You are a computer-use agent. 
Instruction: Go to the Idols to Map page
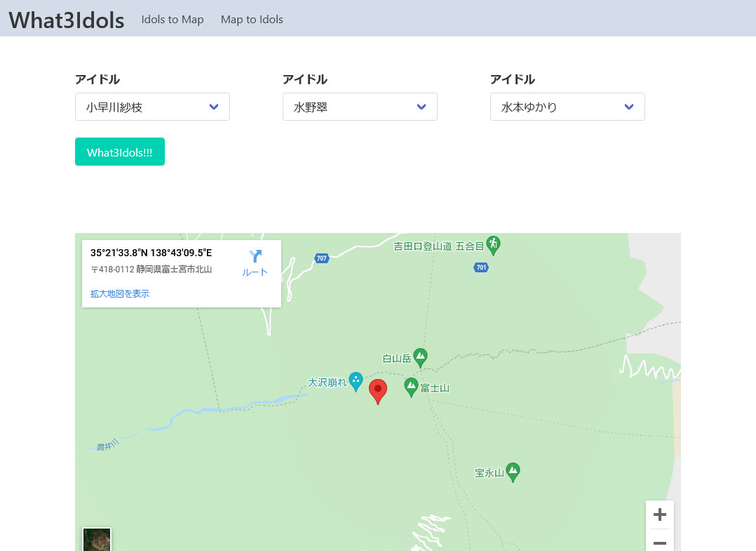[x=172, y=19]
